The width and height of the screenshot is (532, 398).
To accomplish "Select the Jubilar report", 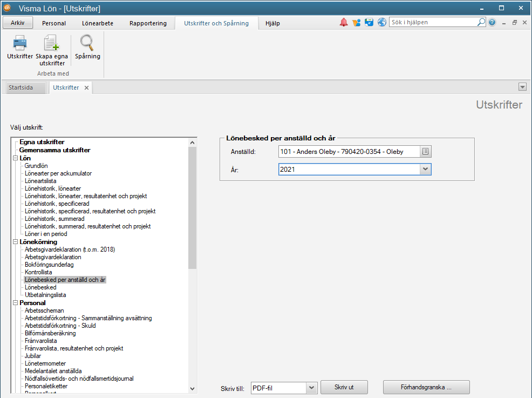I will tap(32, 356).
